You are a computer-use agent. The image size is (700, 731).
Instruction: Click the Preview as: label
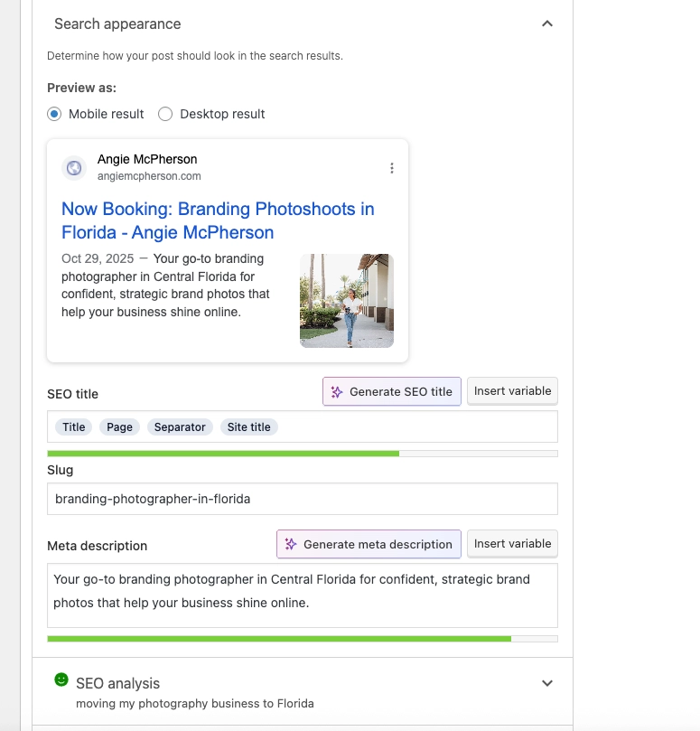(81, 88)
